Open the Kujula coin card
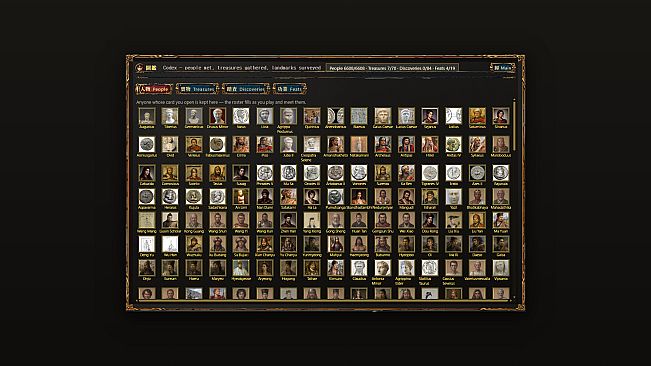 pyautogui.click(x=194, y=197)
